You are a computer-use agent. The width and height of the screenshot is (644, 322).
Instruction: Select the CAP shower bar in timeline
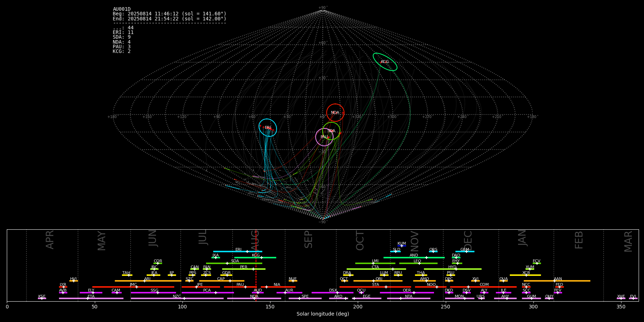[x=222, y=281]
